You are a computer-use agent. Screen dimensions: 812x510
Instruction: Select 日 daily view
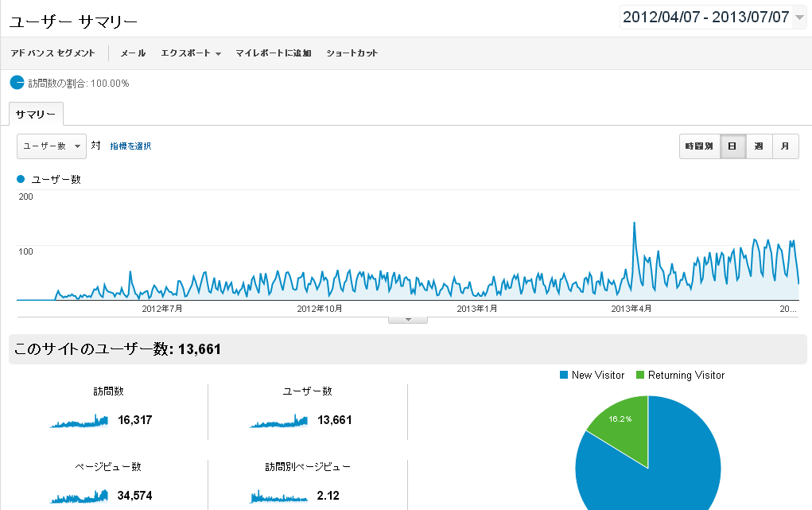732,146
